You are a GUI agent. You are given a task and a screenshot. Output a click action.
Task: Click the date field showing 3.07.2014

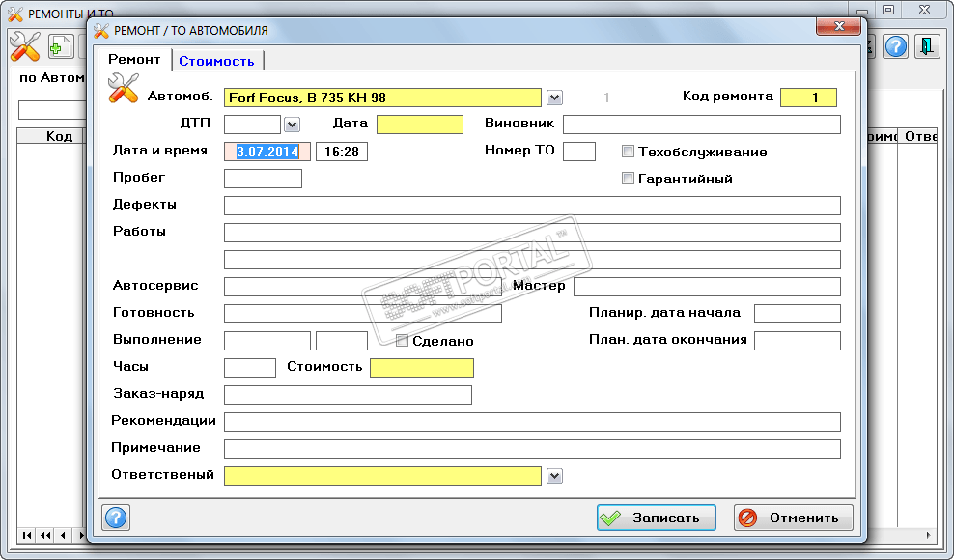267,152
